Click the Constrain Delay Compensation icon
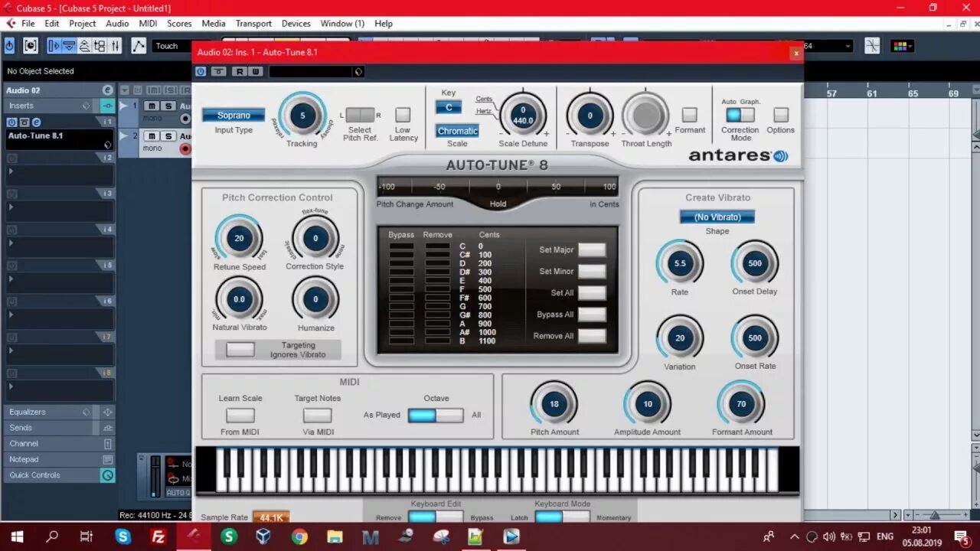The height and width of the screenshot is (551, 980). [x=31, y=46]
